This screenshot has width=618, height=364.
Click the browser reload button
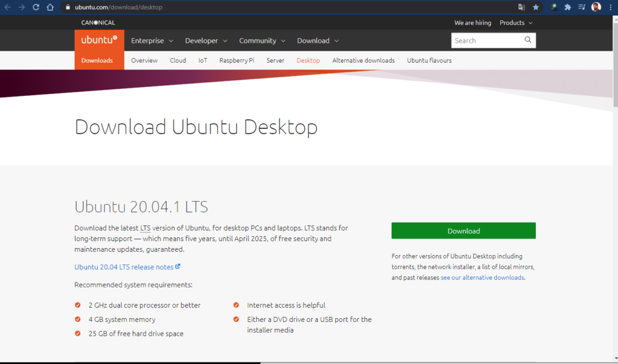click(36, 7)
